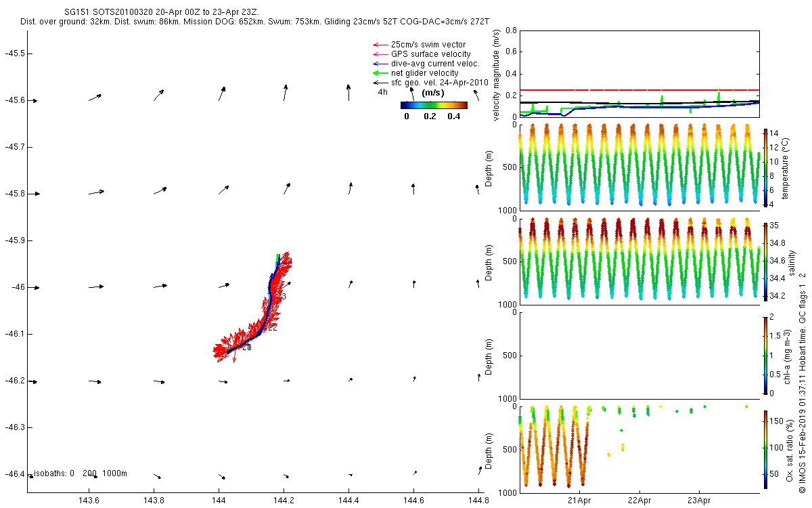The width and height of the screenshot is (812, 508).
Task: Click the salinity colorbar scale
Action: click(765, 260)
